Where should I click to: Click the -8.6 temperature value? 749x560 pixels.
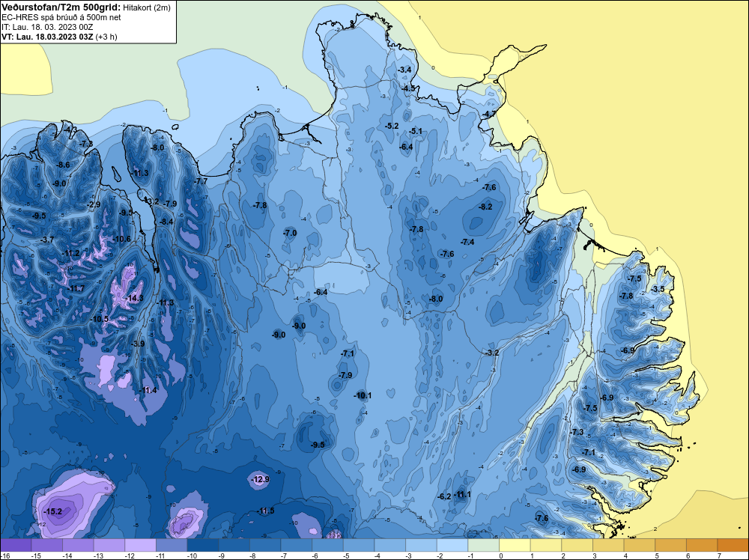(x=63, y=165)
